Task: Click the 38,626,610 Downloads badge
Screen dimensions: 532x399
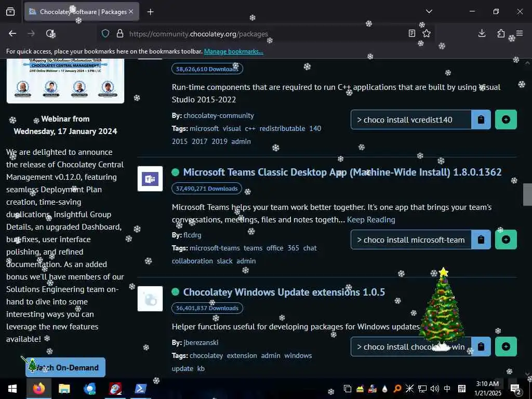Action: [207, 69]
